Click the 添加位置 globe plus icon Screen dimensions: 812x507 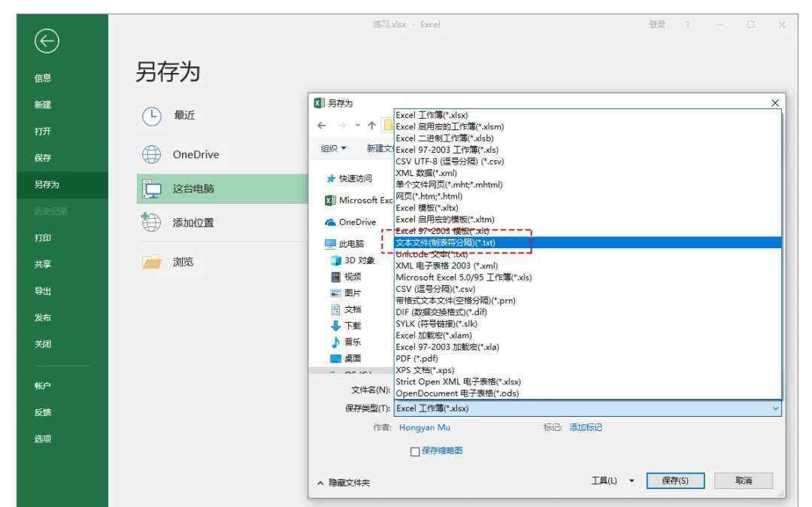coord(151,222)
